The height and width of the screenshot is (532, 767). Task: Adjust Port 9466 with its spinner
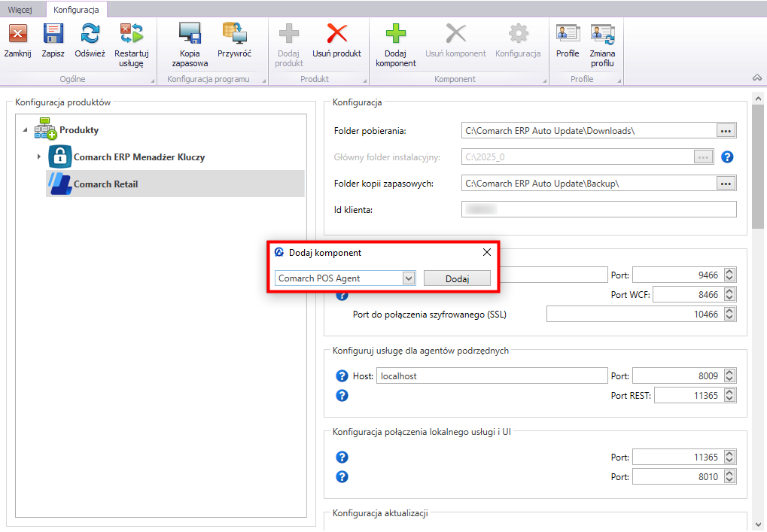click(729, 275)
